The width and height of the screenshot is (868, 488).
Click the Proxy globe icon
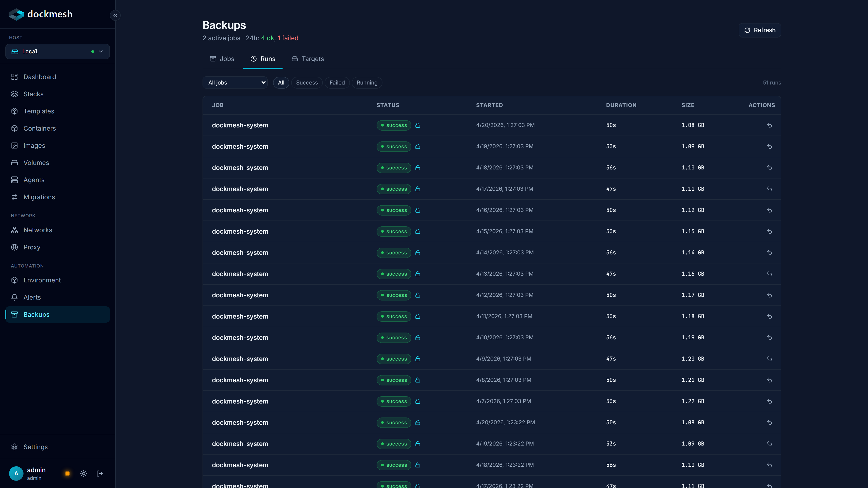tap(14, 247)
